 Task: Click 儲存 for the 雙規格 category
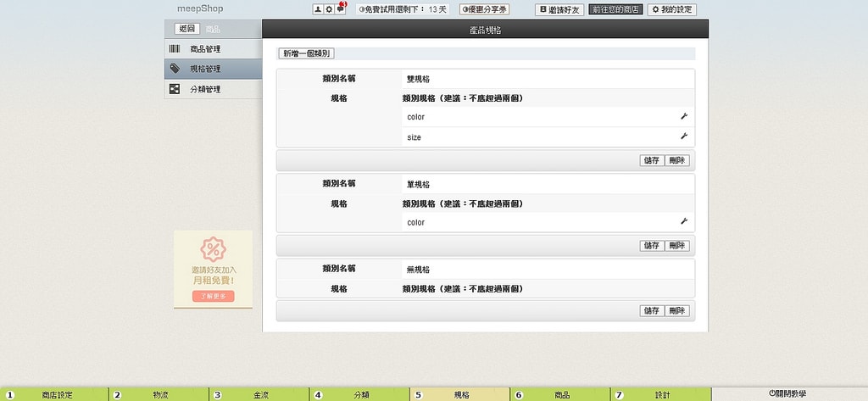pyautogui.click(x=652, y=160)
